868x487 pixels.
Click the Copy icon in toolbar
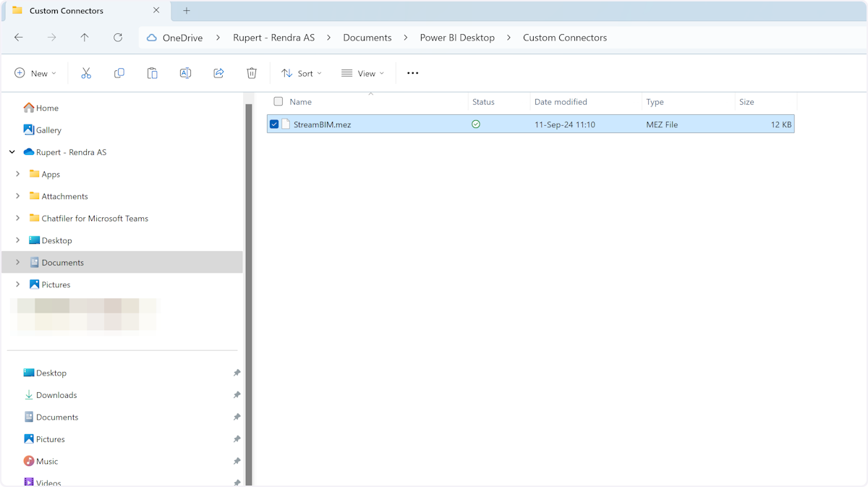click(x=119, y=73)
